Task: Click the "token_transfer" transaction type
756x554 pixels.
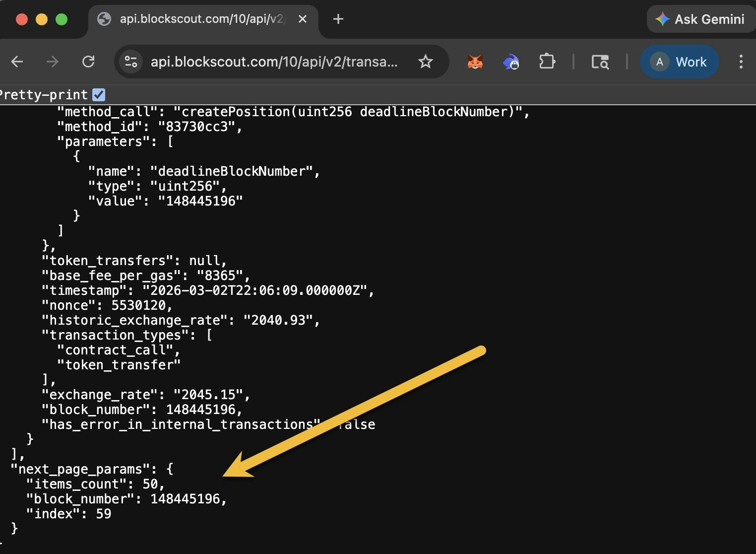Action: tap(119, 365)
